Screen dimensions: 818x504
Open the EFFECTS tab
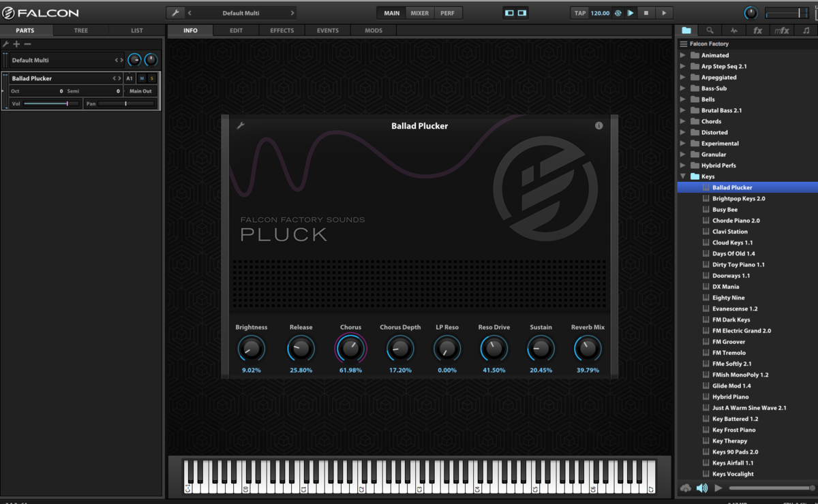[282, 31]
